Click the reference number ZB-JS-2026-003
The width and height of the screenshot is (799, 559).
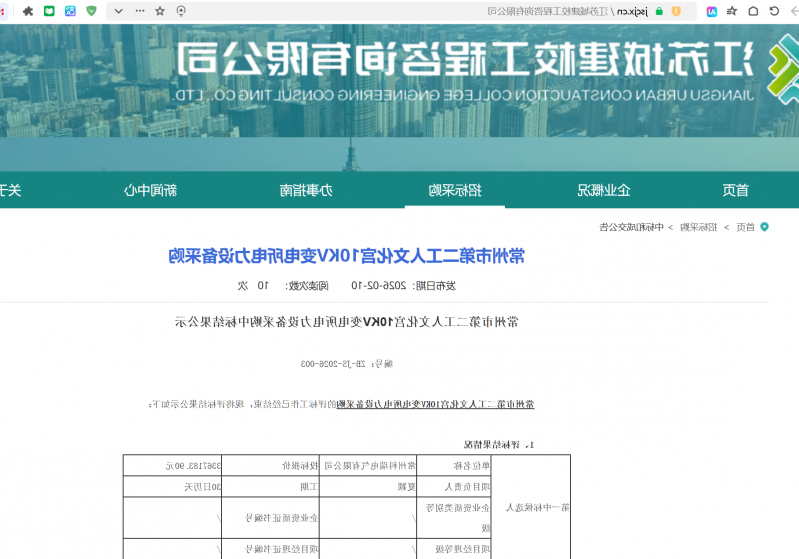(x=333, y=364)
